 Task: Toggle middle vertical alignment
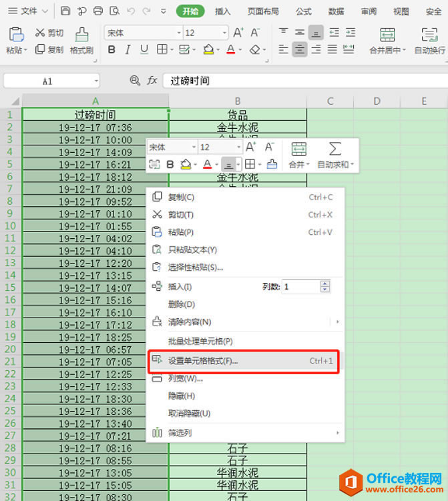click(300, 32)
